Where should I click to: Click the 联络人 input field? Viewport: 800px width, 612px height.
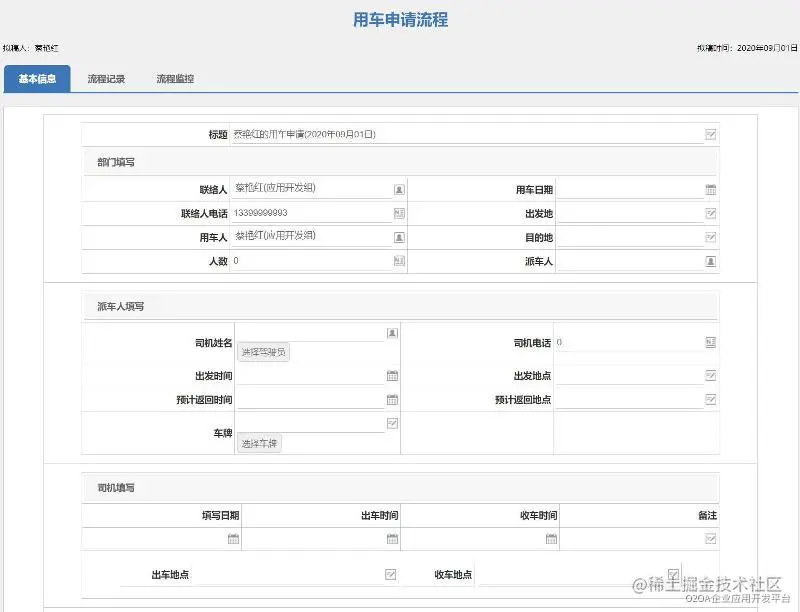coord(312,188)
